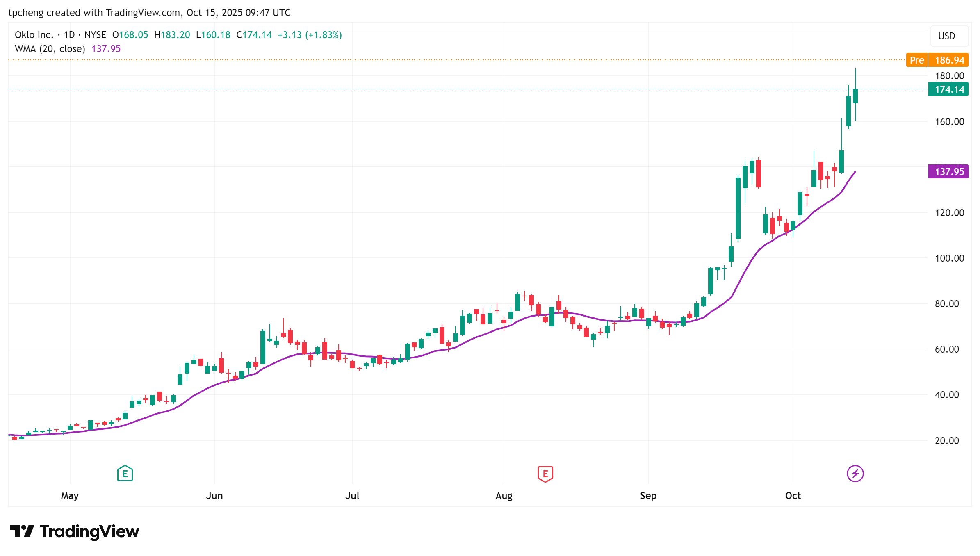The width and height of the screenshot is (980, 556).
Task: Click the Jul label on time axis
Action: [x=352, y=496]
